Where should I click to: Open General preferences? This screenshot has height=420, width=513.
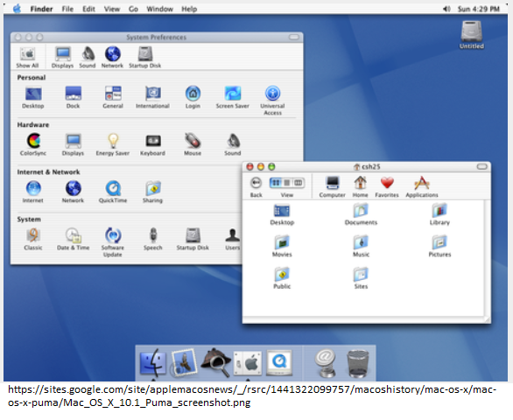coord(113,97)
